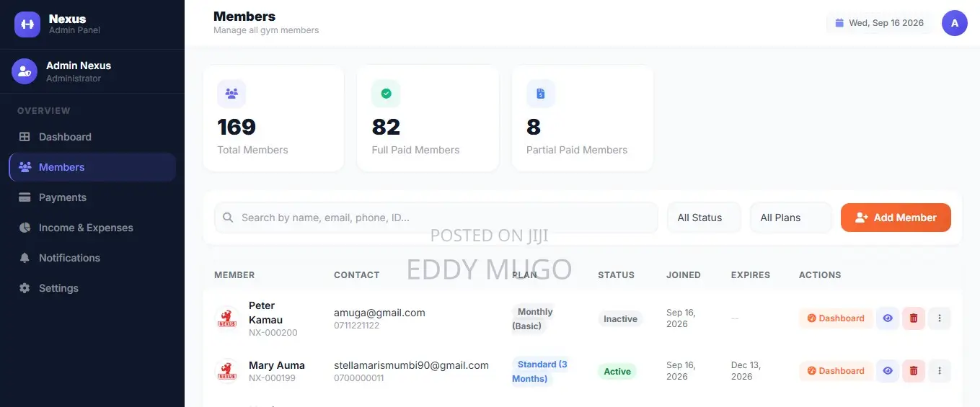Click Peter Kamau's Nexus avatar image
The height and width of the screenshot is (407, 980).
click(227, 318)
